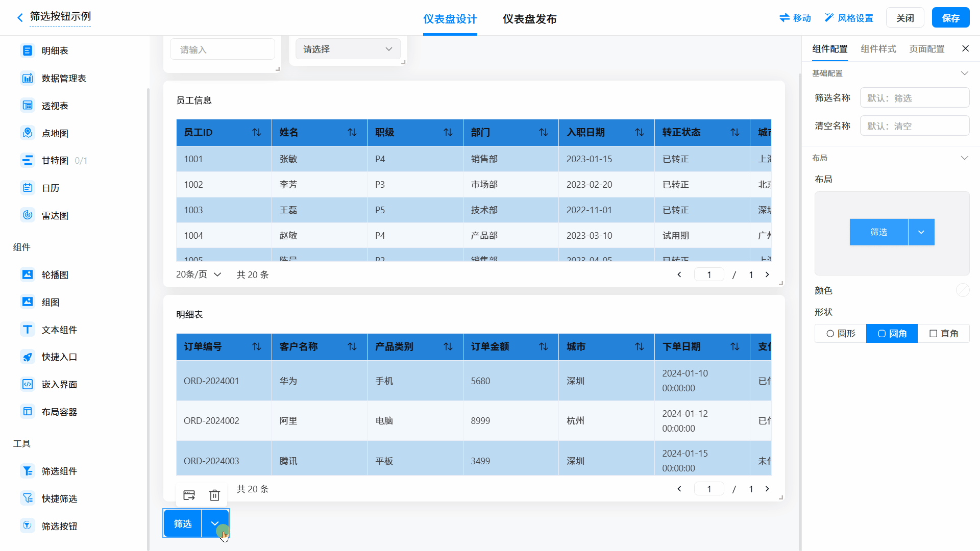Select the 数据管理表 icon in sidebar
Viewport: 980px width, 551px height.
coord(28,78)
